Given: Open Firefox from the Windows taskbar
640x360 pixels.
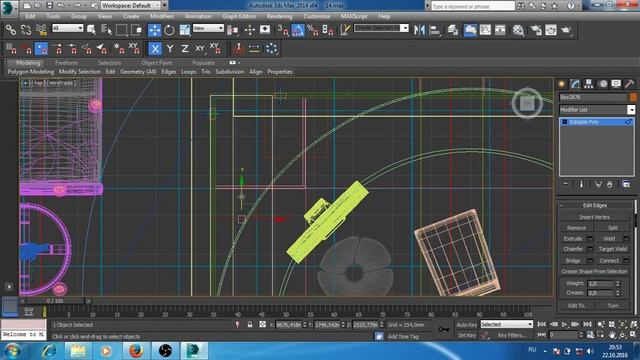Looking at the screenshot, I should pyautogui.click(x=136, y=351).
